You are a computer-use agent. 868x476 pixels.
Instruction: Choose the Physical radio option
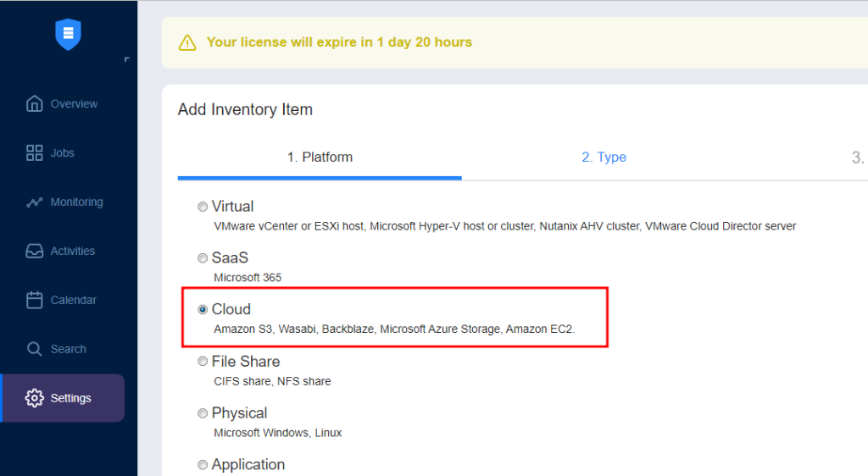tap(203, 413)
